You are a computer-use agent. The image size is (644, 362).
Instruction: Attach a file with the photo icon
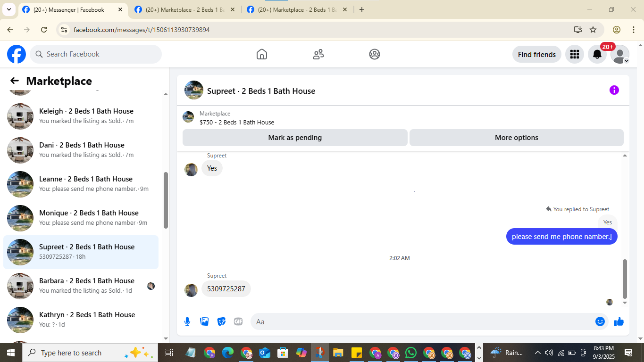tap(204, 321)
